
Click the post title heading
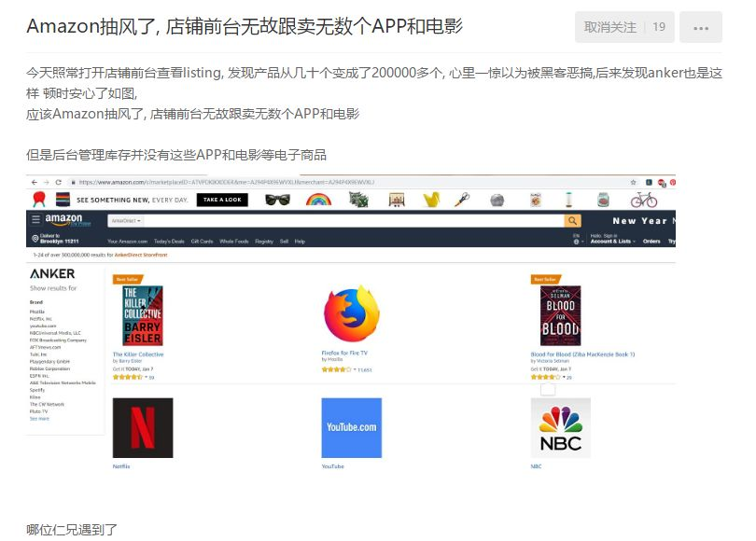click(245, 26)
